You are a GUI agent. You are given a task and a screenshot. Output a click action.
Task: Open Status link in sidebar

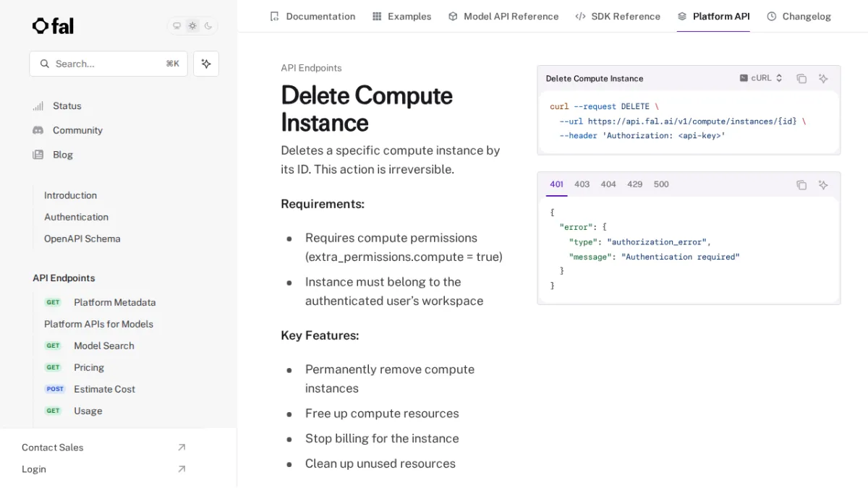(x=67, y=106)
